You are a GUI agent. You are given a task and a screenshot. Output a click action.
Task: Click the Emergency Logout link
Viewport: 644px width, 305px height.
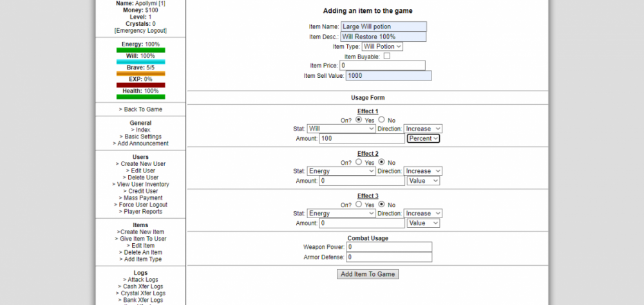(x=140, y=31)
